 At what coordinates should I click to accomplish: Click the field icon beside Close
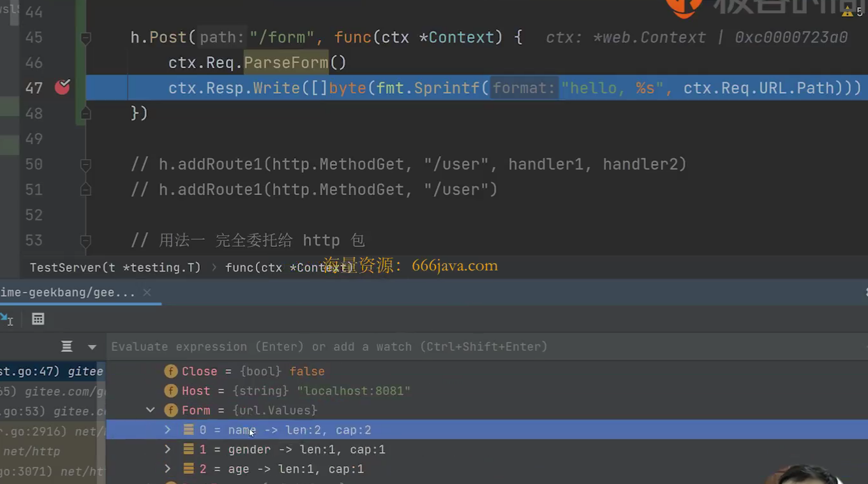click(x=170, y=371)
